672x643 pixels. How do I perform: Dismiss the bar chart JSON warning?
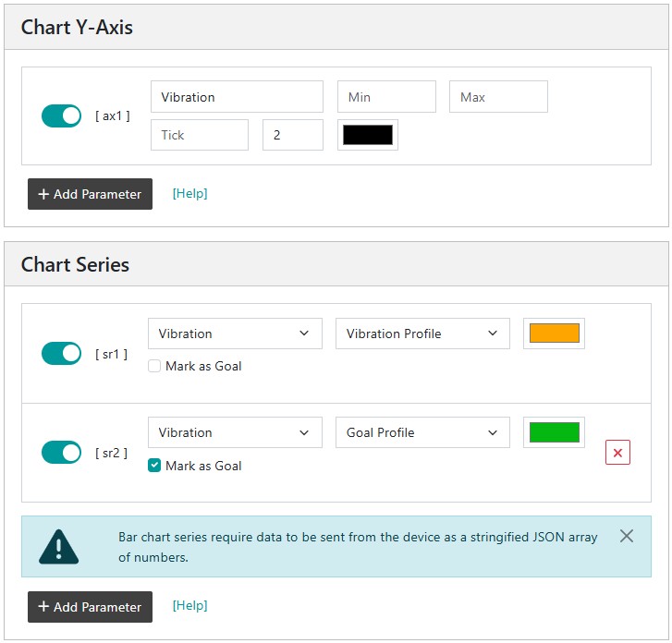click(626, 536)
